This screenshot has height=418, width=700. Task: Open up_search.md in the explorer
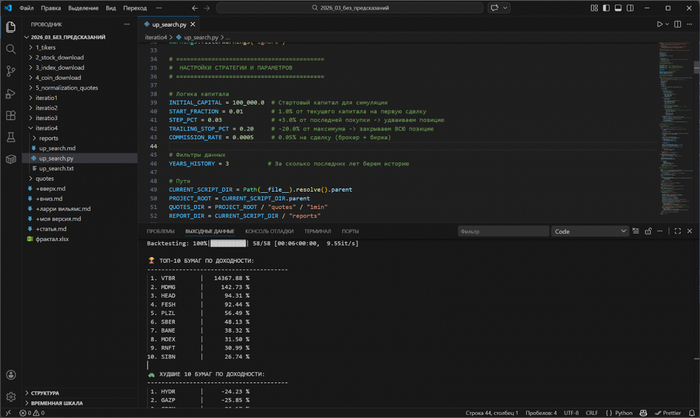[x=57, y=148]
